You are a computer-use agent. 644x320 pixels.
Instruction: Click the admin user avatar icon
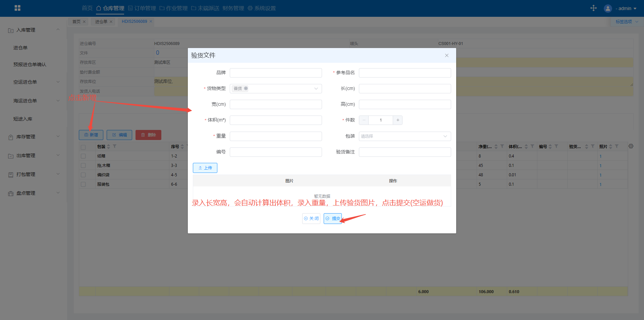(608, 8)
